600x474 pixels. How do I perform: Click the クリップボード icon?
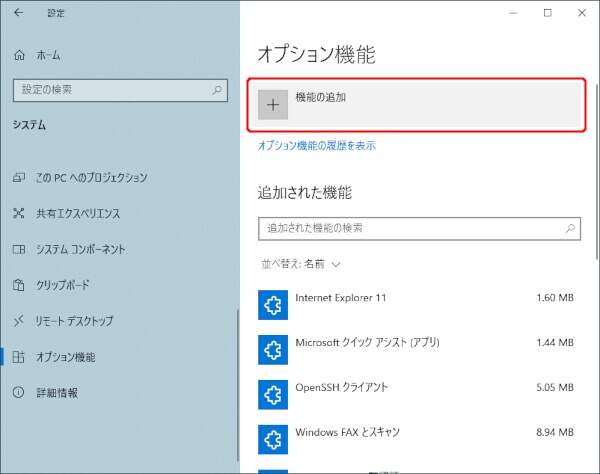click(x=19, y=285)
